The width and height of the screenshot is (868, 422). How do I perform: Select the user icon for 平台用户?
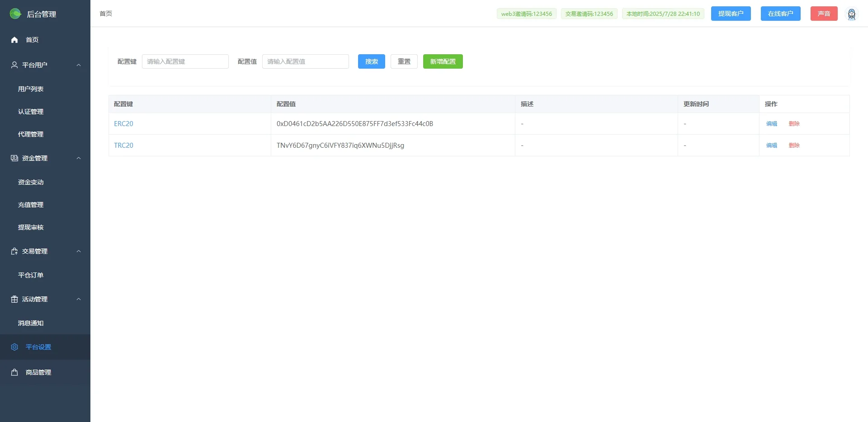point(14,65)
